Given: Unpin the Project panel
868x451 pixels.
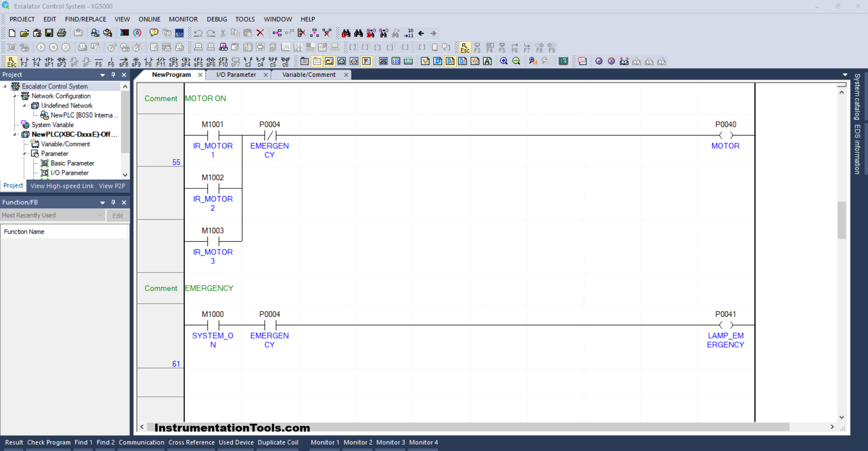Looking at the screenshot, I should coord(113,75).
